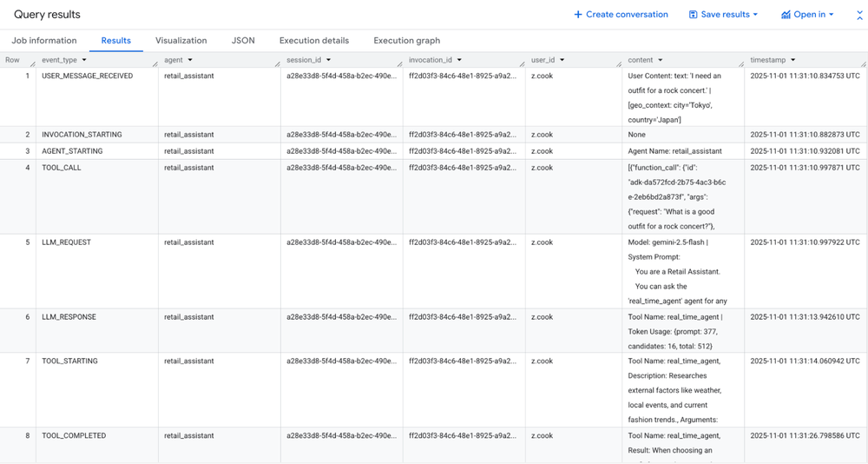
Task: Open the event_type column sort menu arrow
Action: 84,60
